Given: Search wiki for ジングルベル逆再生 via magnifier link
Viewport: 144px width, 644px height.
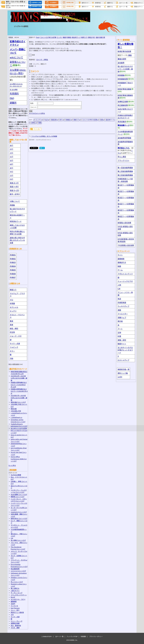Looking at the screenshot, I should click(x=44, y=136).
